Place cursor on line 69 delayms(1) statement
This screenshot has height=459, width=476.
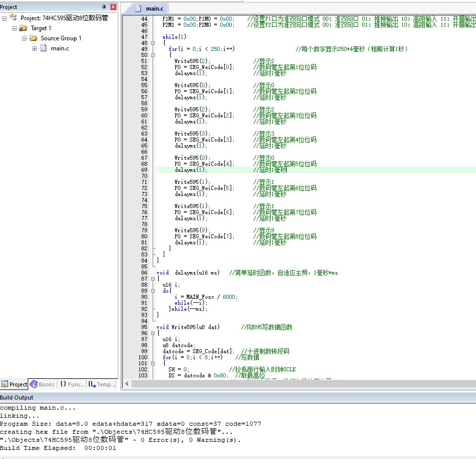[191, 170]
